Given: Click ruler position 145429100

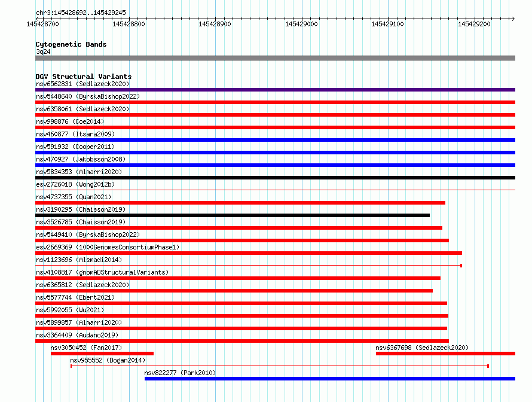Looking at the screenshot, I should 387,24.
